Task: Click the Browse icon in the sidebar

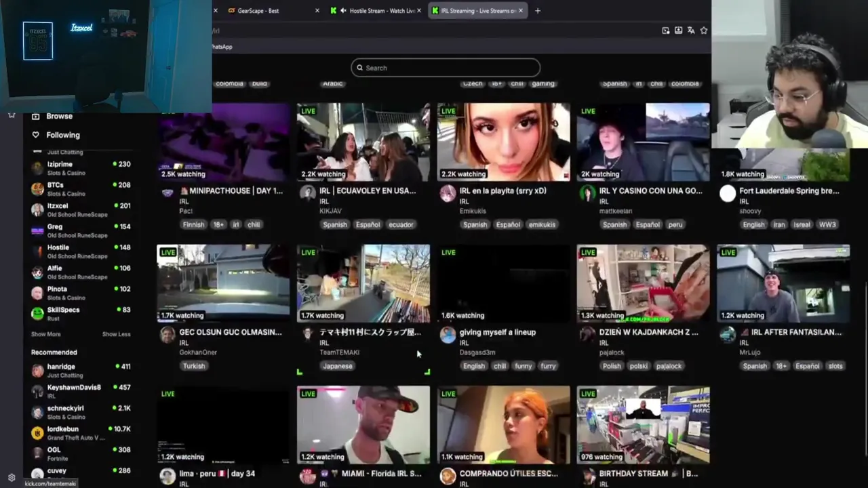Action: pyautogui.click(x=36, y=117)
